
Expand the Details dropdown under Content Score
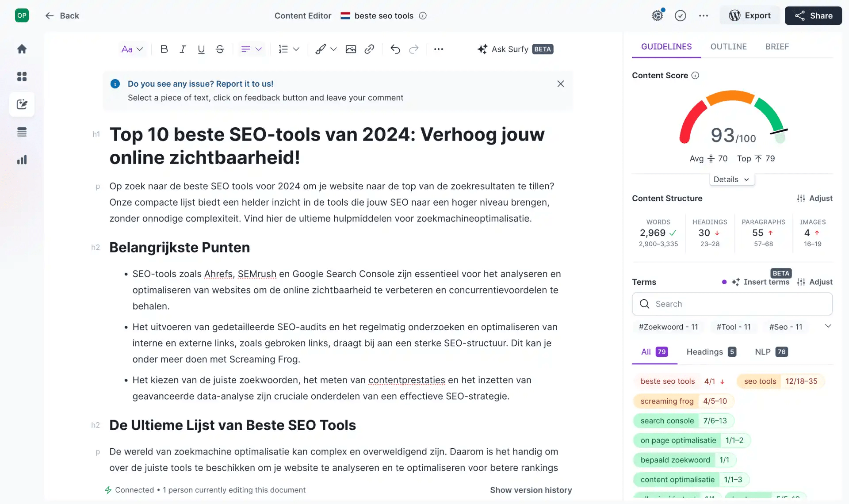731,179
